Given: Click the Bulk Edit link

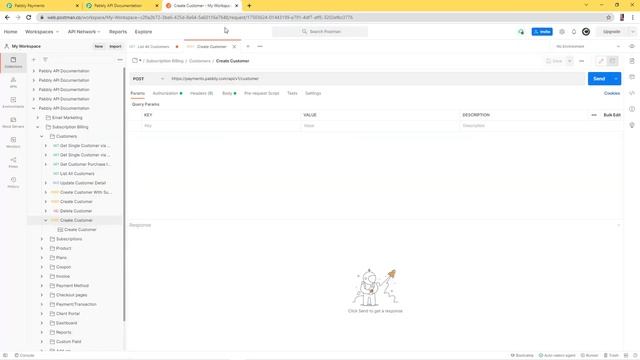Looking at the screenshot, I should pos(612,115).
